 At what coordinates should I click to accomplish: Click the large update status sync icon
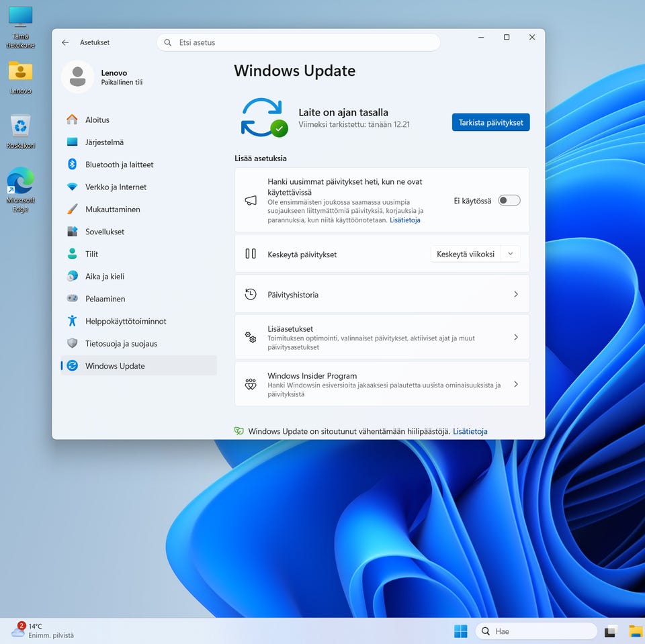tap(263, 118)
